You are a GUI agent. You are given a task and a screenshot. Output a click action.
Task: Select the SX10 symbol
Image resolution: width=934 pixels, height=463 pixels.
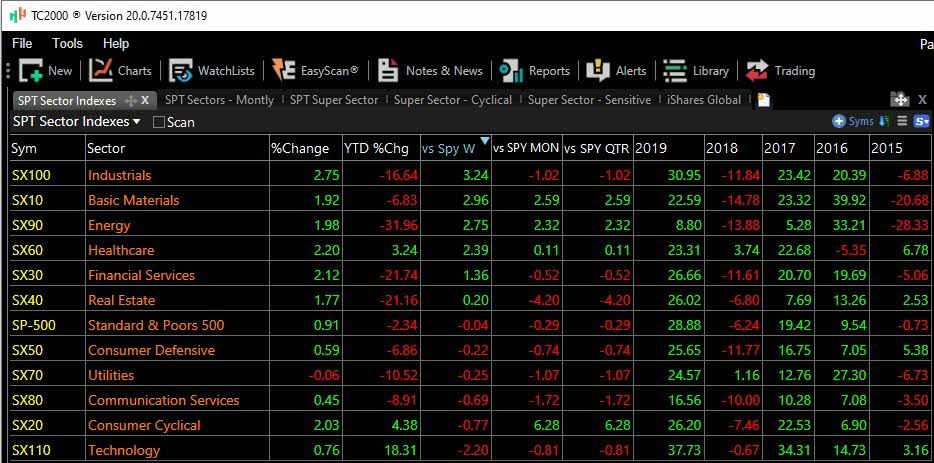pos(27,200)
